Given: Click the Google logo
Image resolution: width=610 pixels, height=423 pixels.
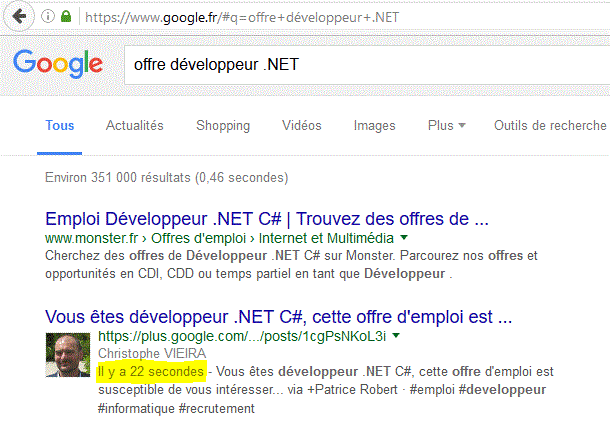Looking at the screenshot, I should click(58, 64).
